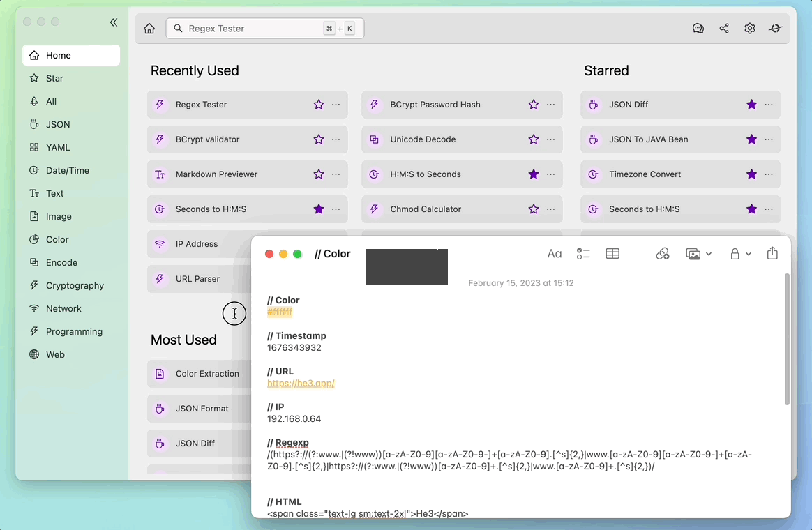The height and width of the screenshot is (530, 812).
Task: Click the Notes share/export icon
Action: (x=772, y=253)
